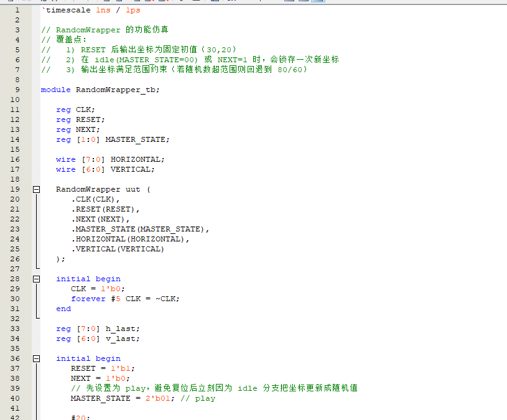
Task: Collapse the initial begin fold on line 36
Action: point(37,358)
